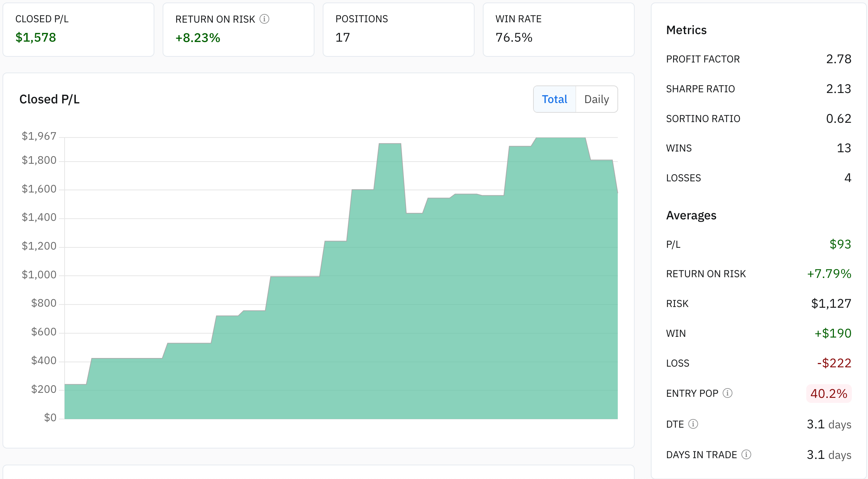Click the Days in Trade info icon
868x479 pixels.
pyautogui.click(x=746, y=455)
